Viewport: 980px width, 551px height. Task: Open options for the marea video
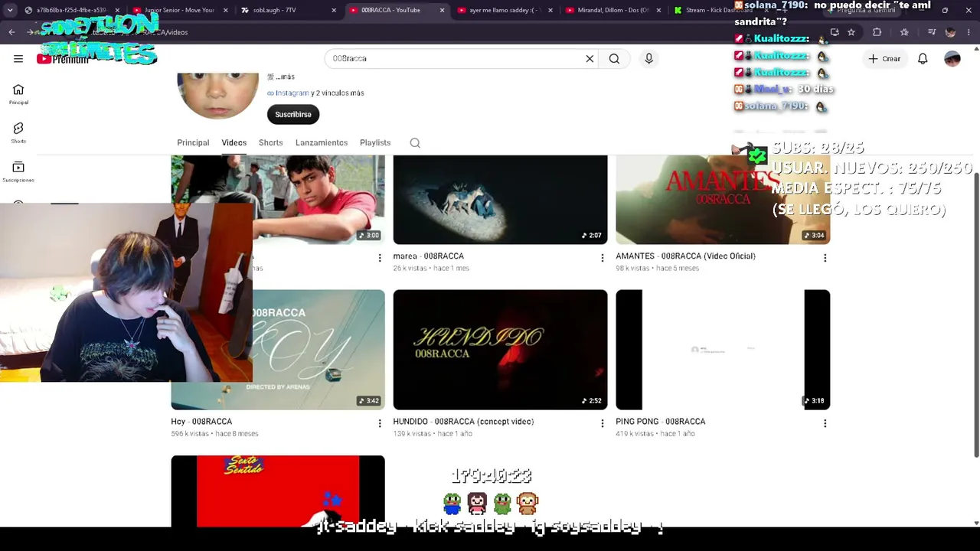coord(603,258)
